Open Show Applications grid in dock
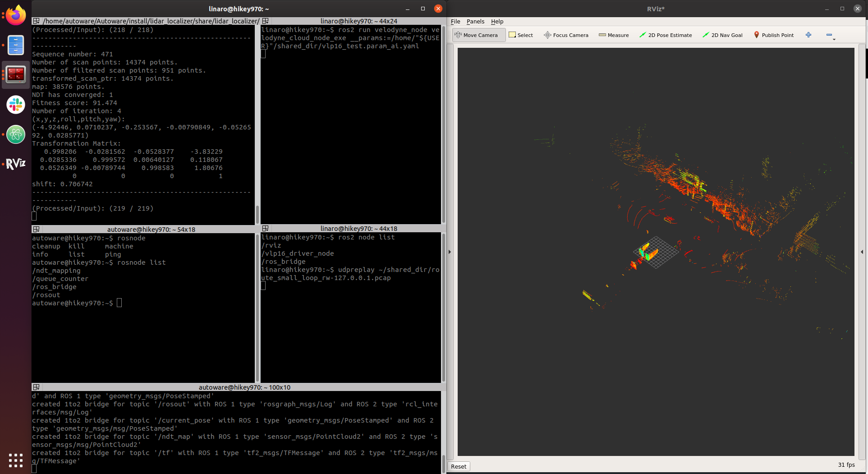 click(x=16, y=460)
